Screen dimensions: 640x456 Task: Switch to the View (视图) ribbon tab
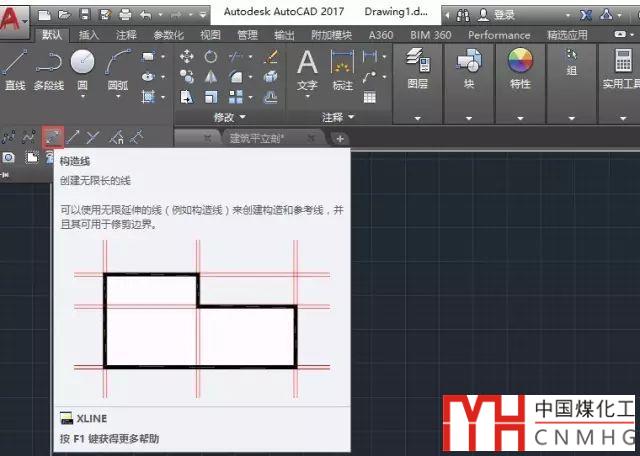point(210,35)
